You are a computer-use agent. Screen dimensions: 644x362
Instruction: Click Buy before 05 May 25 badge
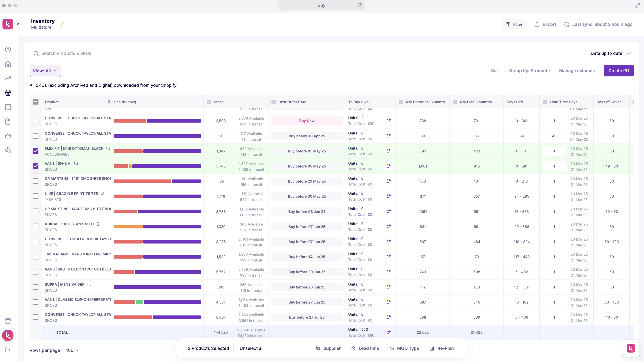coord(307,151)
